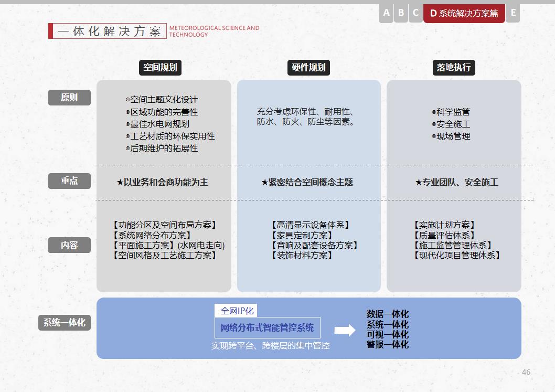Click the white right-pointing arrow
This screenshot has height=392, width=555.
[x=345, y=331]
